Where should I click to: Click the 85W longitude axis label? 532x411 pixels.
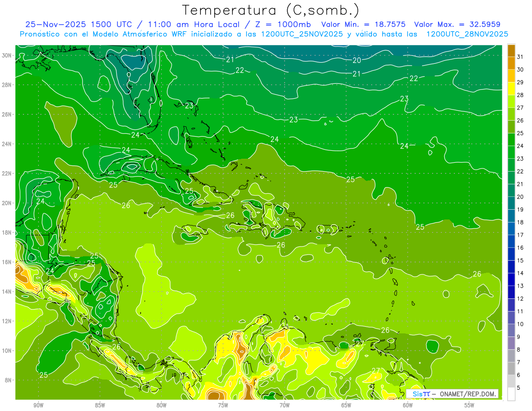100,405
